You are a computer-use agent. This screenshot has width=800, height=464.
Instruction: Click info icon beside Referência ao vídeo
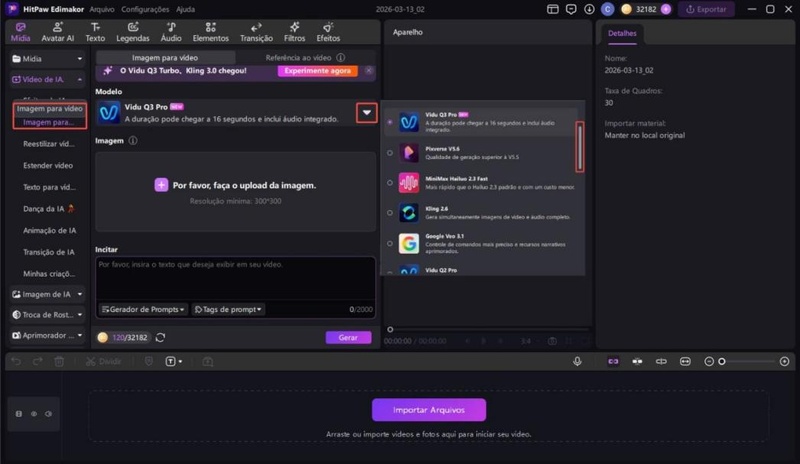click(x=340, y=58)
